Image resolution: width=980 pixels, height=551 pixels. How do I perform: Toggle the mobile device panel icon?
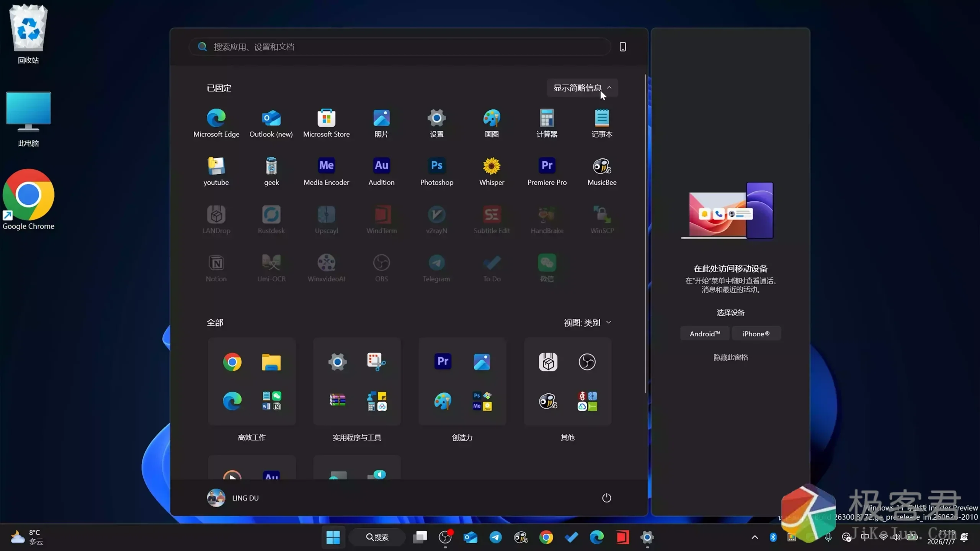(622, 47)
